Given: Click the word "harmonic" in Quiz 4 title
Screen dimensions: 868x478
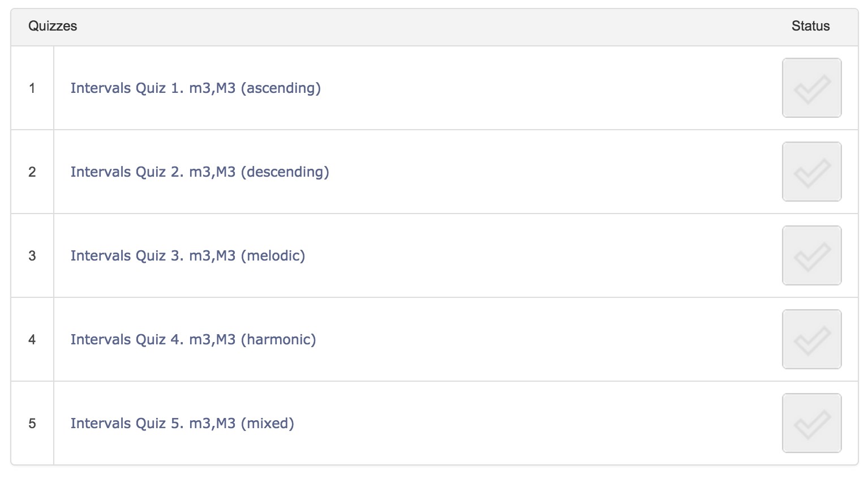Looking at the screenshot, I should click(x=278, y=340).
